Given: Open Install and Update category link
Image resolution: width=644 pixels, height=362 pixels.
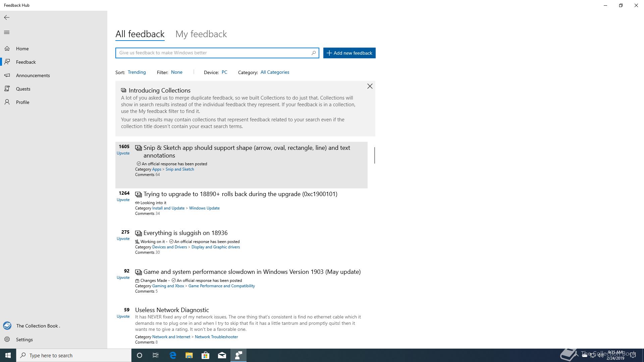Looking at the screenshot, I should click(x=168, y=208).
